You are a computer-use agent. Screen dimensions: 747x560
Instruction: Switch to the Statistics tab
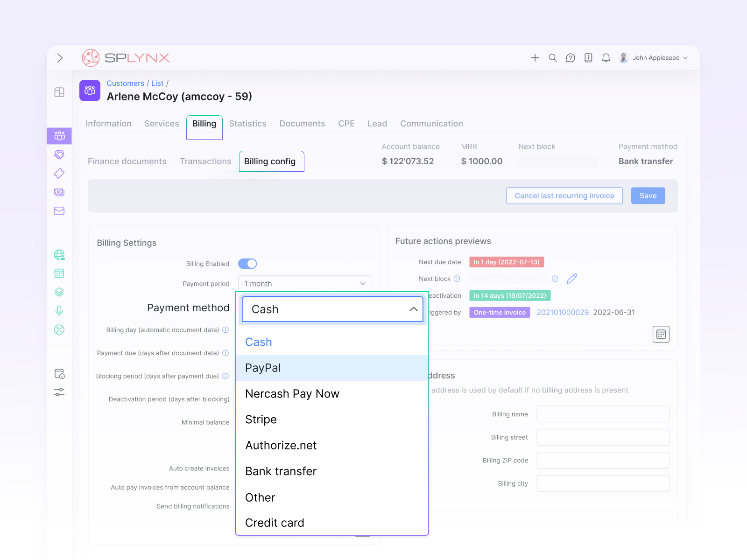coord(247,123)
